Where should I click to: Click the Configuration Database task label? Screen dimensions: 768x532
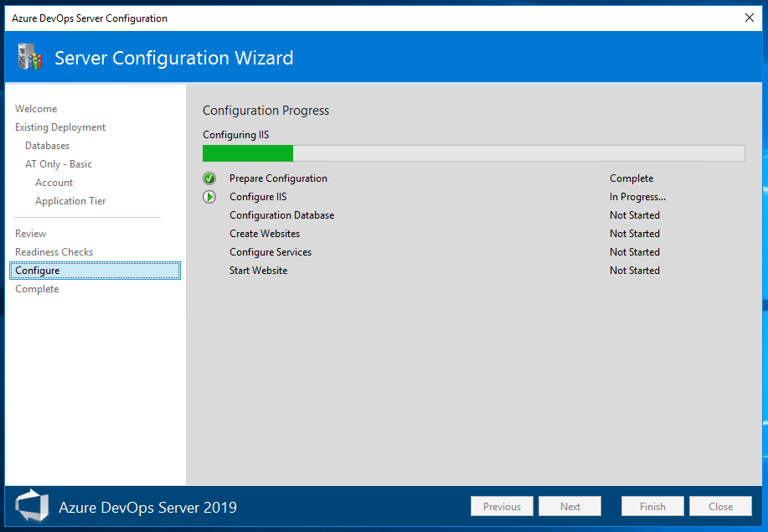click(282, 215)
